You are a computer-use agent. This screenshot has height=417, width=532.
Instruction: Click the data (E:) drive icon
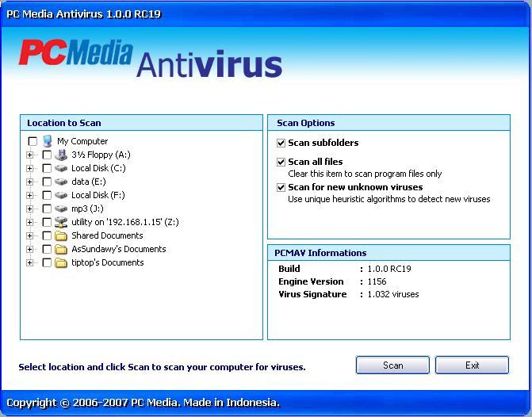pos(61,182)
